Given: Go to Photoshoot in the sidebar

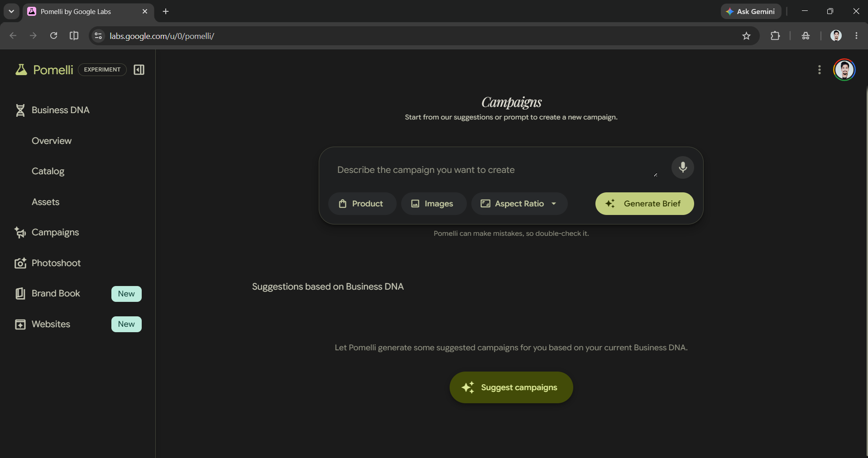Looking at the screenshot, I should (56, 263).
